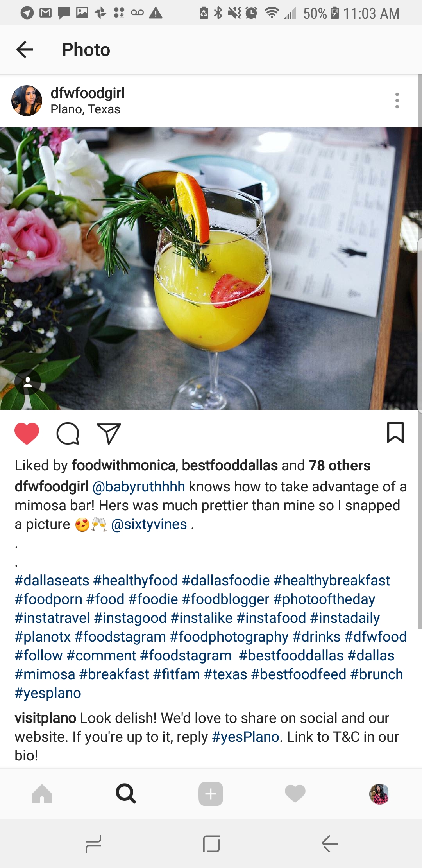Tap the back arrow beside Photo

tap(25, 50)
